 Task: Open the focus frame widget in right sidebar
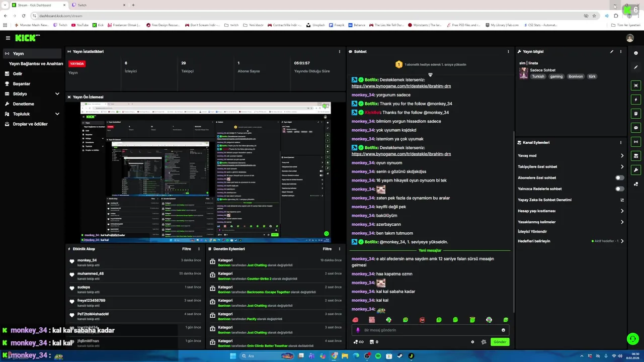click(636, 85)
